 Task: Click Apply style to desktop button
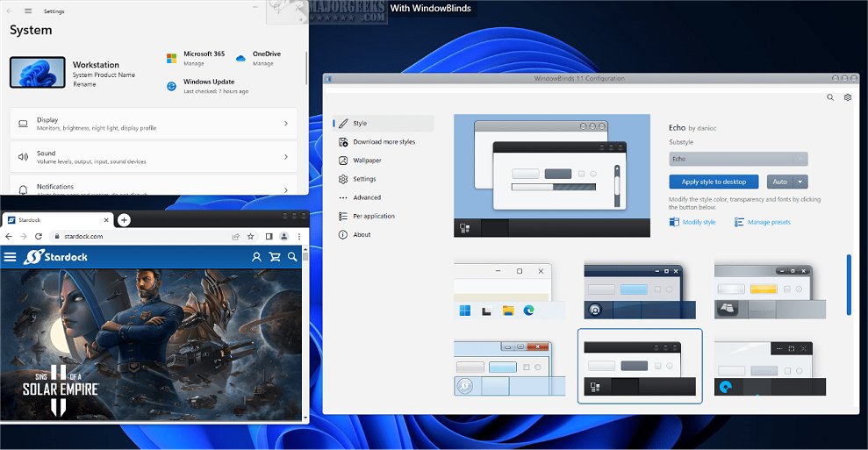(x=714, y=182)
